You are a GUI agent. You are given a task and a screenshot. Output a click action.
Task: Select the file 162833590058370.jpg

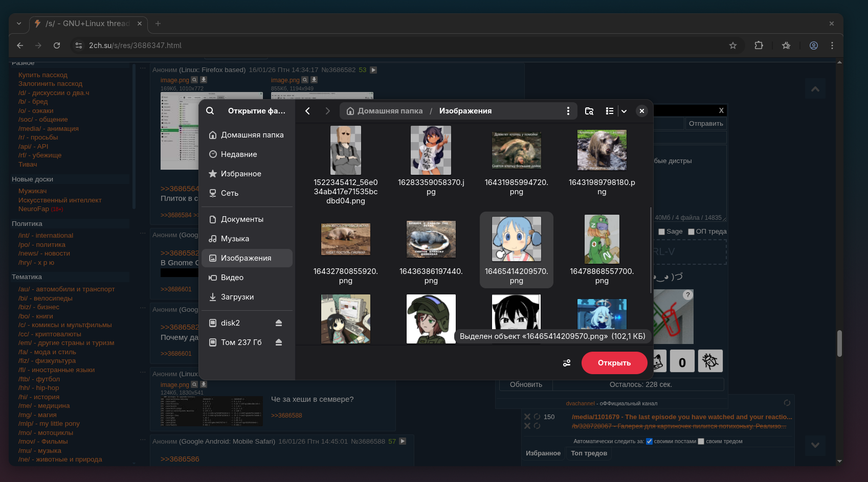pyautogui.click(x=431, y=161)
